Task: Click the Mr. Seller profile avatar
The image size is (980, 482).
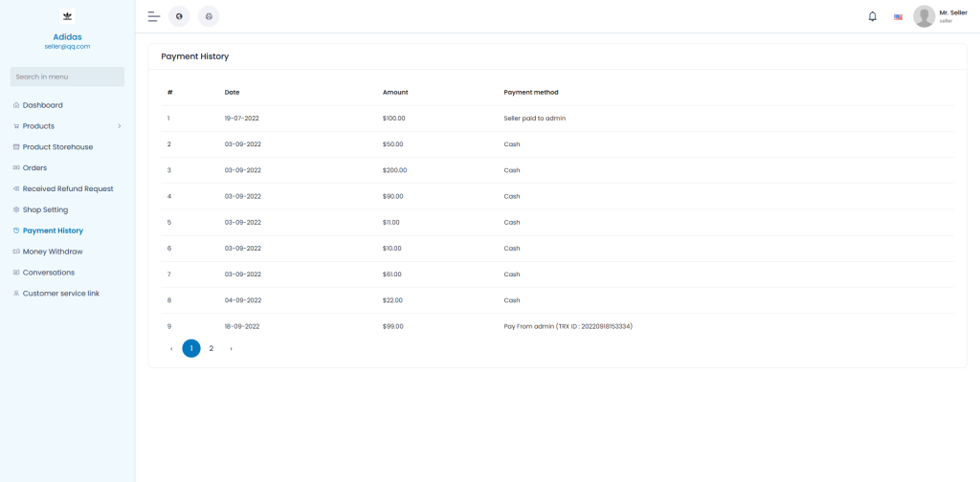Action: coord(924,16)
